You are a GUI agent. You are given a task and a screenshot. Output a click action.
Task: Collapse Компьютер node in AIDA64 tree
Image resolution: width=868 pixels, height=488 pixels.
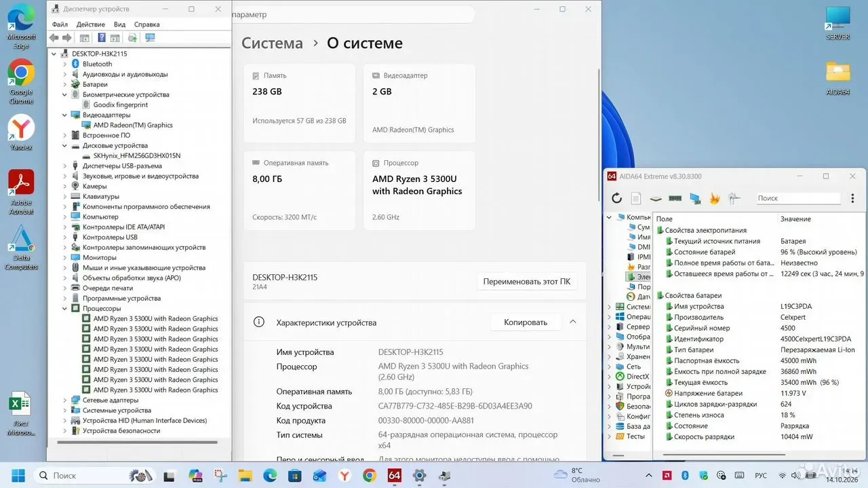609,217
